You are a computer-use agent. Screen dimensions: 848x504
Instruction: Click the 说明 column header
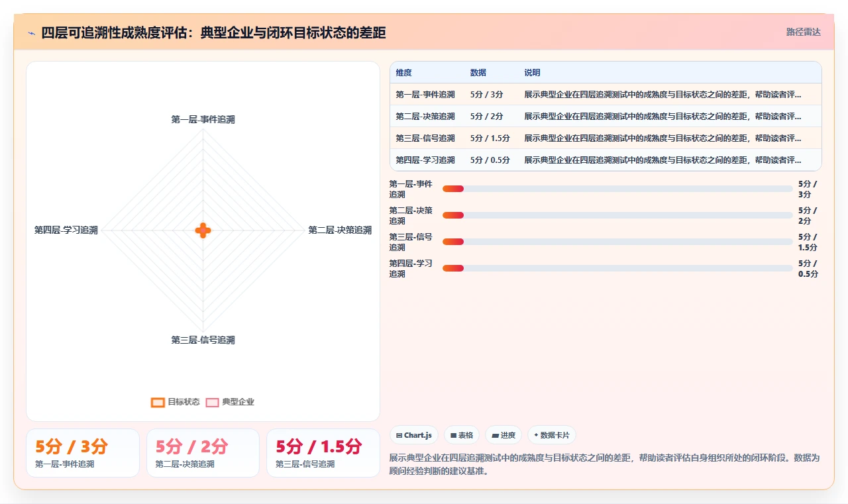(532, 73)
